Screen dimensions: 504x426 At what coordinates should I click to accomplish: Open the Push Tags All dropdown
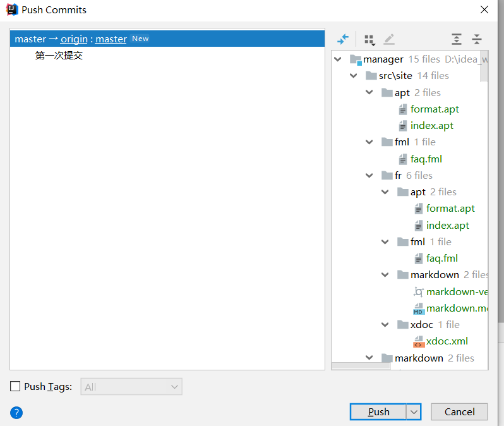131,387
